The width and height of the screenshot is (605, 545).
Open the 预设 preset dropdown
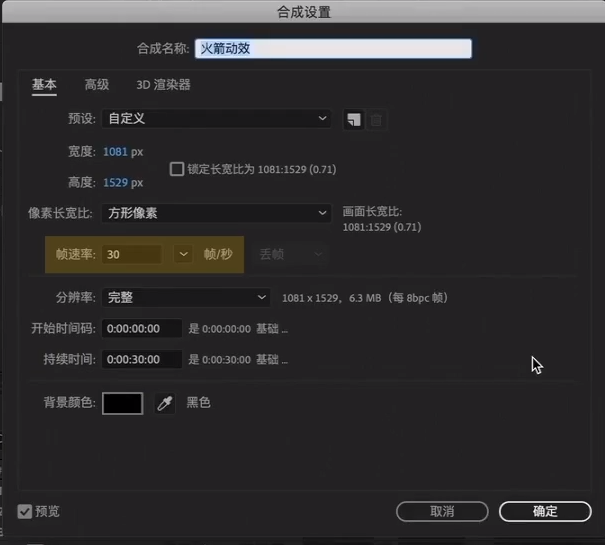point(216,118)
